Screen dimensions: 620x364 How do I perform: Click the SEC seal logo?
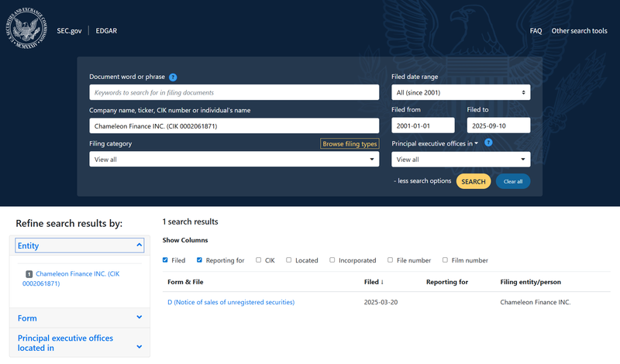(26, 29)
